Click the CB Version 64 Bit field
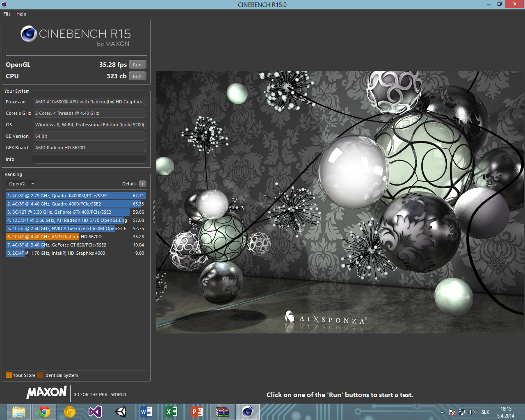Image resolution: width=525 pixels, height=420 pixels. (x=89, y=136)
